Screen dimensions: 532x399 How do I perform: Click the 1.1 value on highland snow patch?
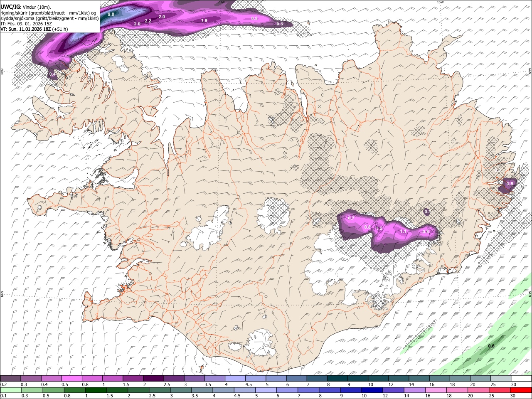click(403, 231)
